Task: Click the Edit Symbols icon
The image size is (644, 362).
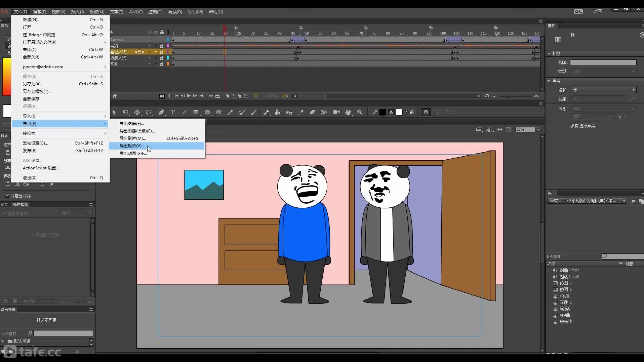Action: tap(490, 130)
